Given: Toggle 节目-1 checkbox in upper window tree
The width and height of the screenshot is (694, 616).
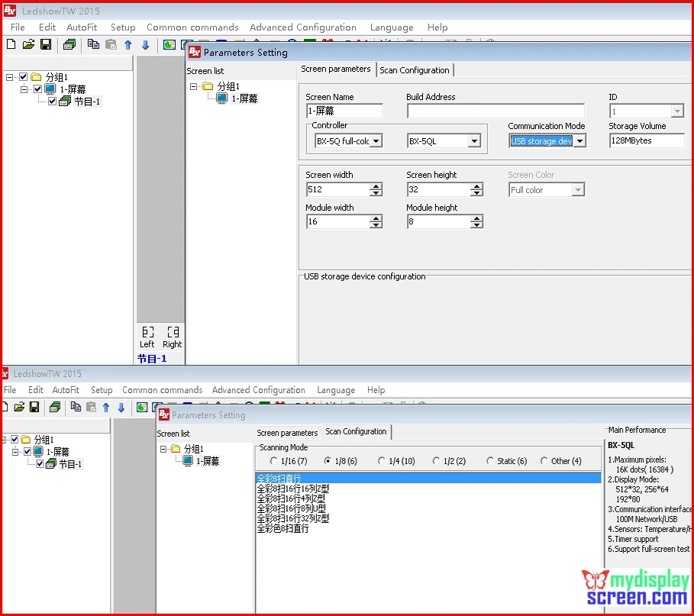Looking at the screenshot, I should (x=52, y=102).
